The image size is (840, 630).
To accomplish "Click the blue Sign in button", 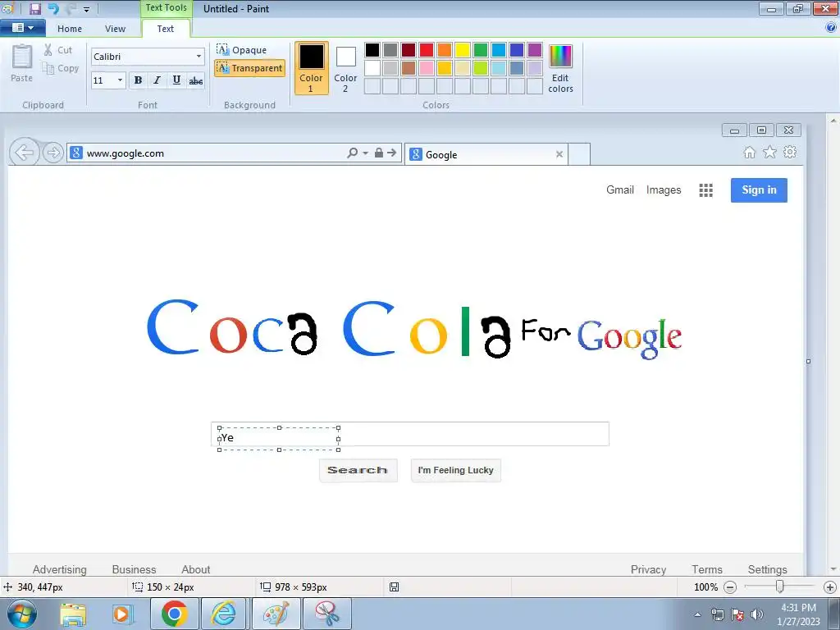I will pyautogui.click(x=759, y=190).
